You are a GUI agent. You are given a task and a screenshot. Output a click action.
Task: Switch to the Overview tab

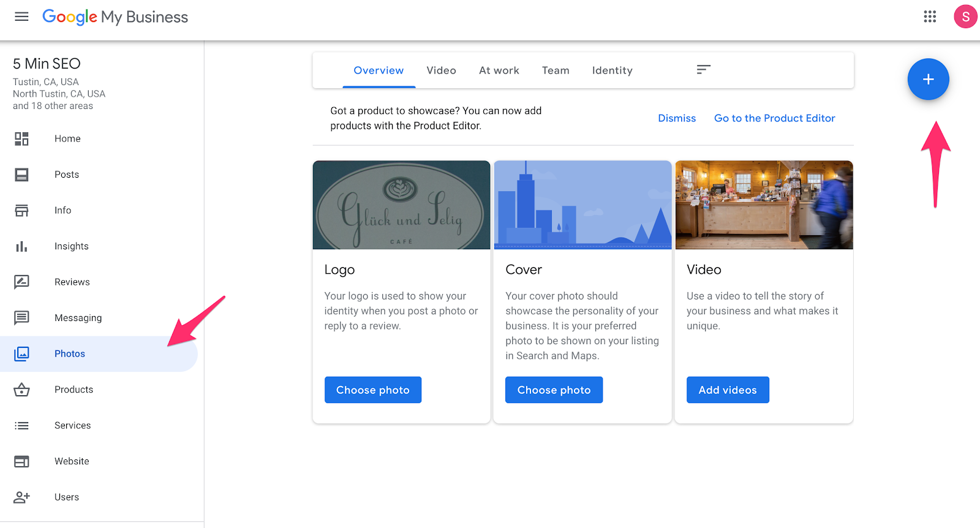pyautogui.click(x=379, y=70)
